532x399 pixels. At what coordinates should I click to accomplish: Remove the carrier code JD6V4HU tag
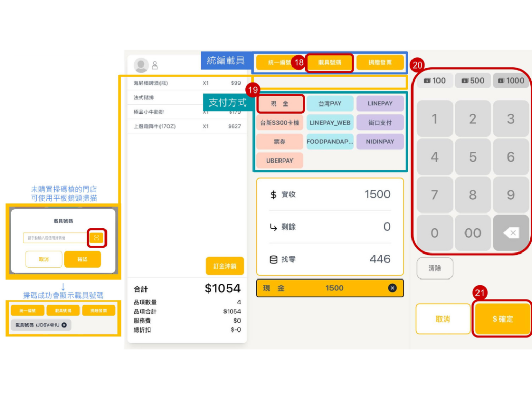click(x=64, y=325)
